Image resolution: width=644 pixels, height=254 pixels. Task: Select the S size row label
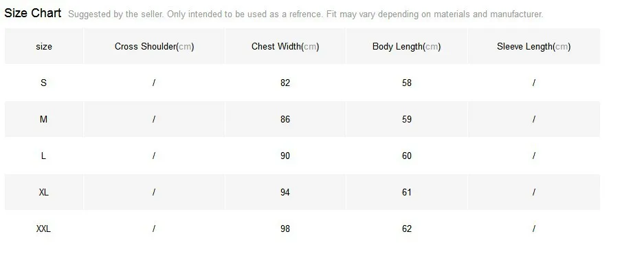43,83
